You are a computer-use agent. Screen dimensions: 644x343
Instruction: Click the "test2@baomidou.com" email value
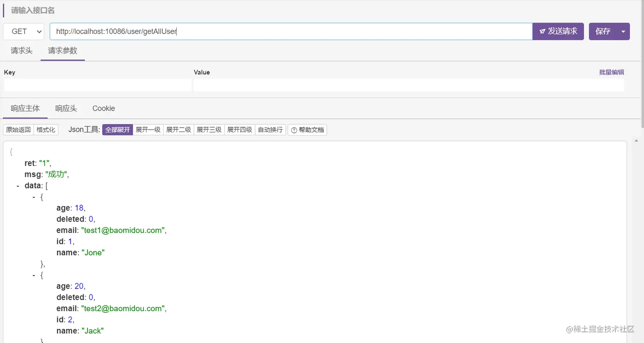pyautogui.click(x=123, y=309)
